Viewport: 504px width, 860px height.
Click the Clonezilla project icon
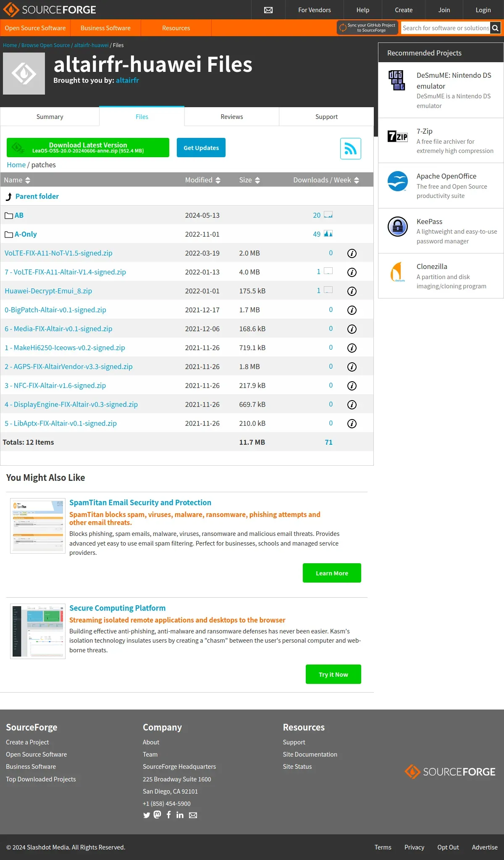point(397,272)
